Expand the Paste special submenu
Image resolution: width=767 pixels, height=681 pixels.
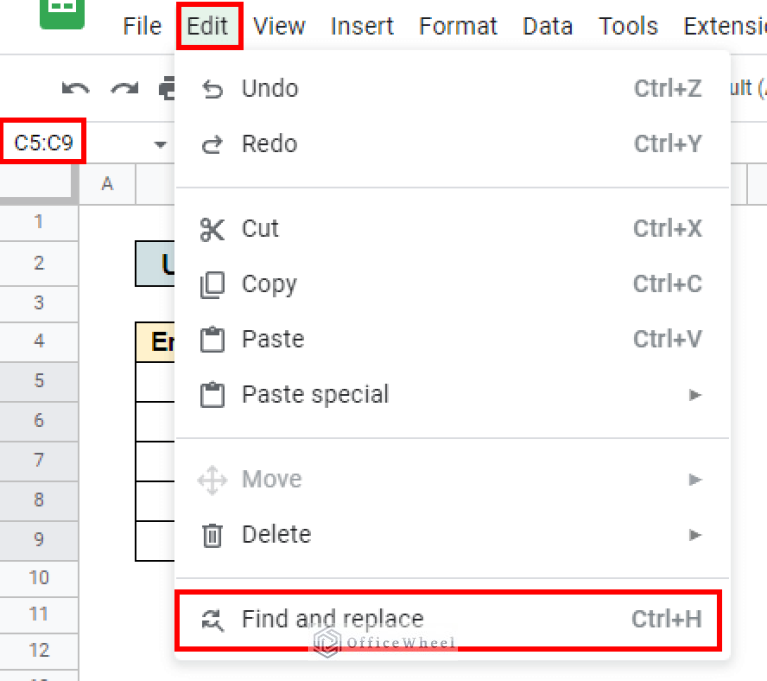tap(452, 394)
